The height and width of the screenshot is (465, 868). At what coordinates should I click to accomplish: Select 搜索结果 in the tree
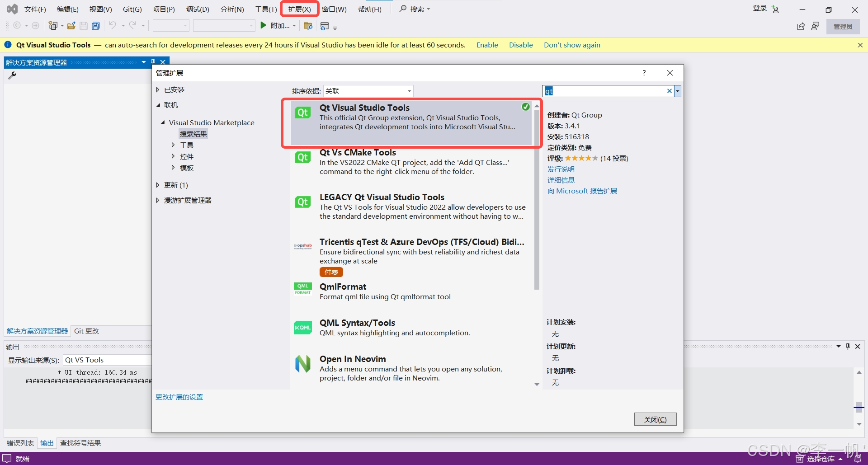click(x=193, y=134)
